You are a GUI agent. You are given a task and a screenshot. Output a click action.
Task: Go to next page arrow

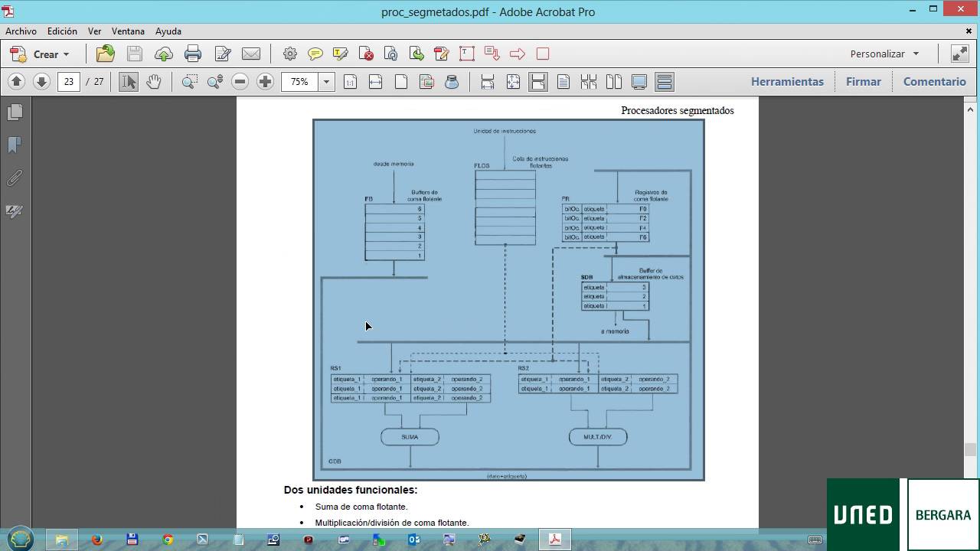click(x=41, y=81)
